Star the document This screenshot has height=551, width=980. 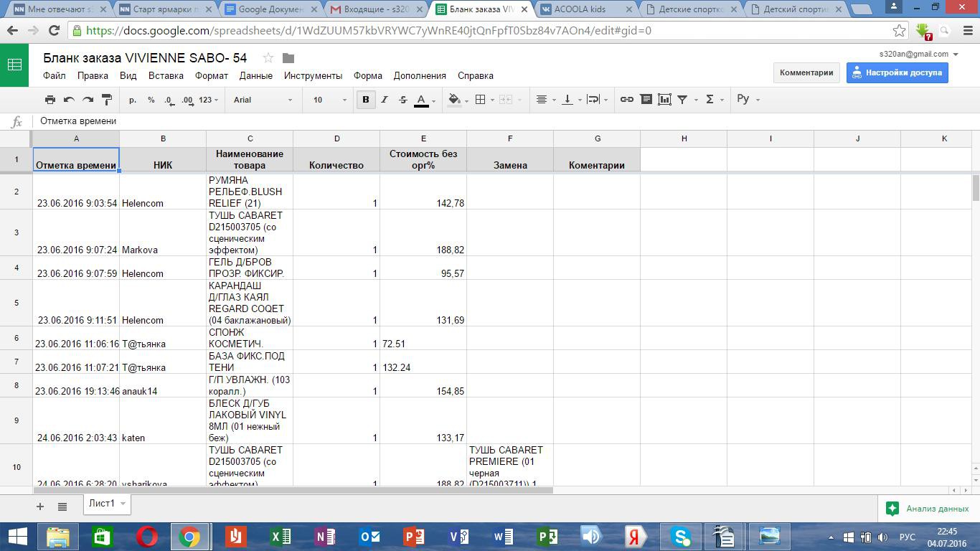click(268, 58)
